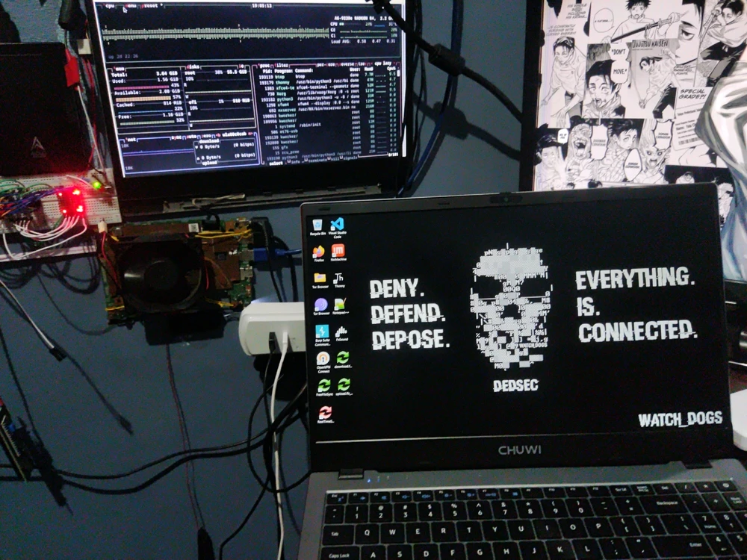Click the clock at top of btop
The image size is (747, 560).
pos(262,5)
